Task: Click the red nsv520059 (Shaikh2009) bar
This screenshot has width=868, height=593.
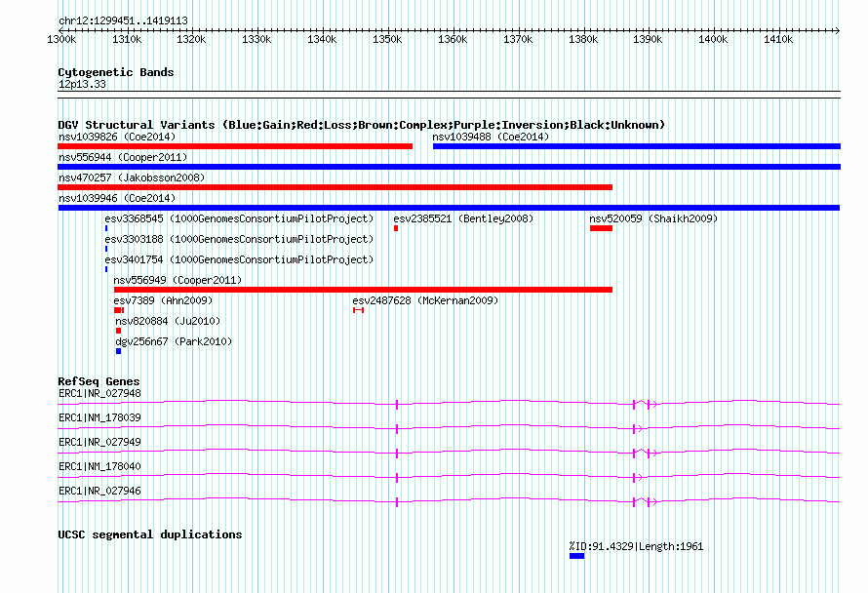Action: 601,228
